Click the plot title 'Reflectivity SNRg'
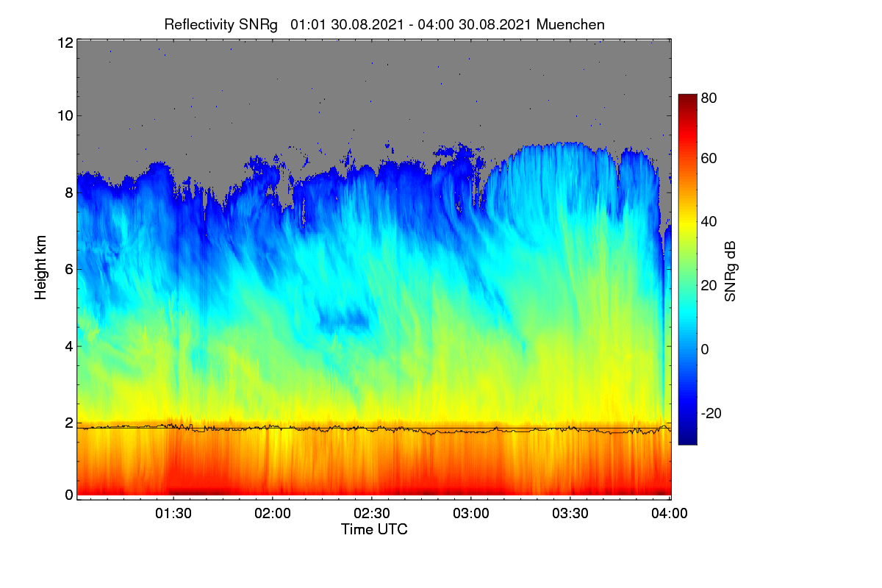This screenshot has width=882, height=588. (x=220, y=24)
